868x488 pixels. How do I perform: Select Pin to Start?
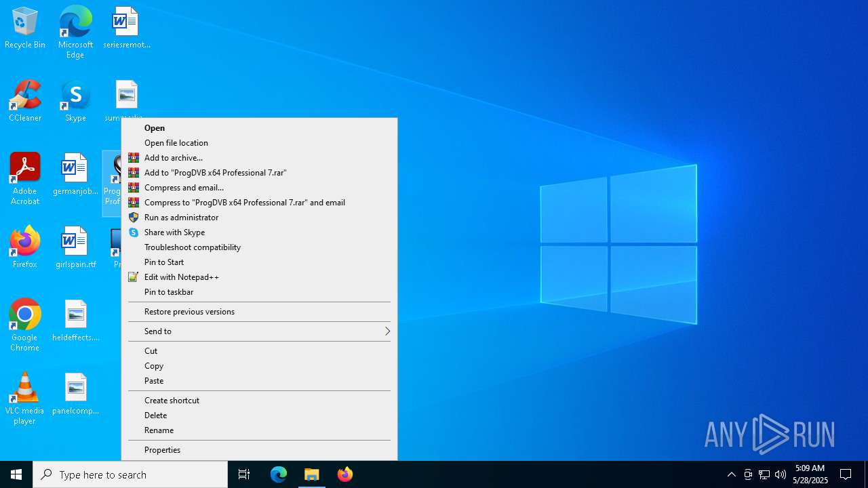(259, 262)
